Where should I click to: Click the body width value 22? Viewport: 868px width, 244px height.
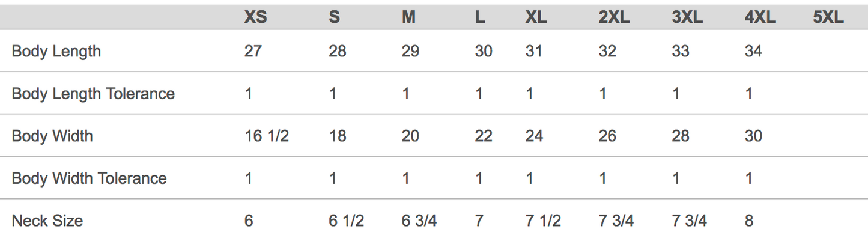484,136
